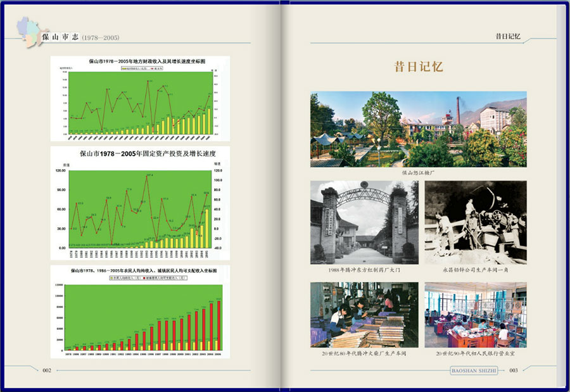Image resolution: width=570 pixels, height=392 pixels.
Task: Click the 农民人均纯收入 chart title
Action: tap(144, 270)
